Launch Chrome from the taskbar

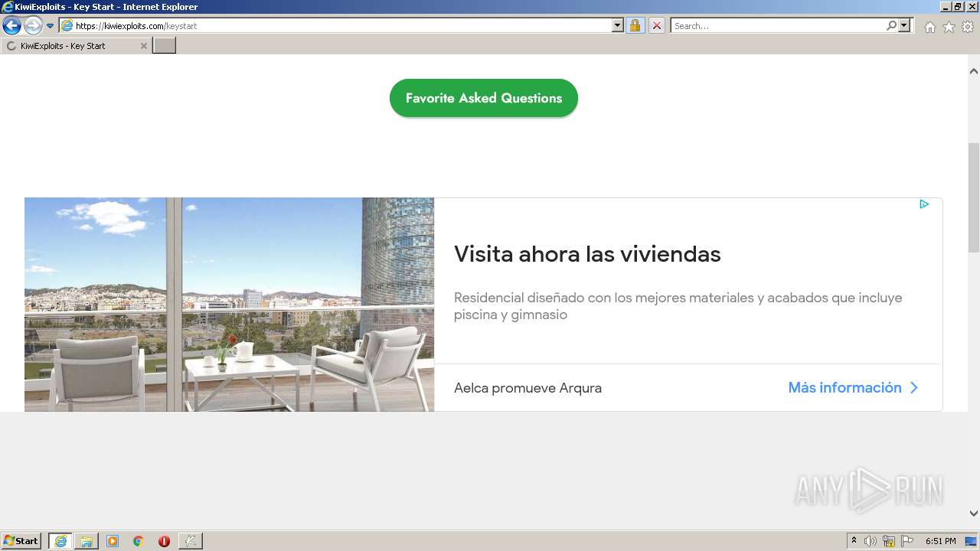(x=139, y=541)
